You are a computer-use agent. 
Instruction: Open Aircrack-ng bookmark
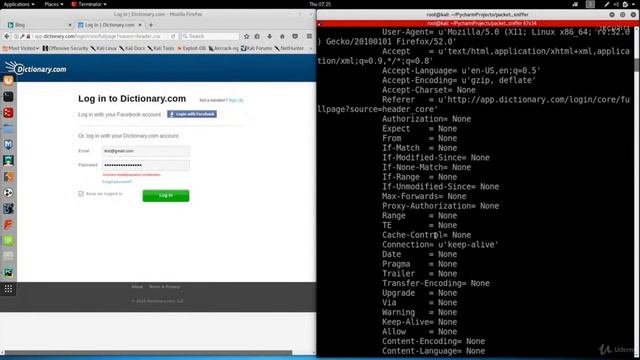[224, 48]
